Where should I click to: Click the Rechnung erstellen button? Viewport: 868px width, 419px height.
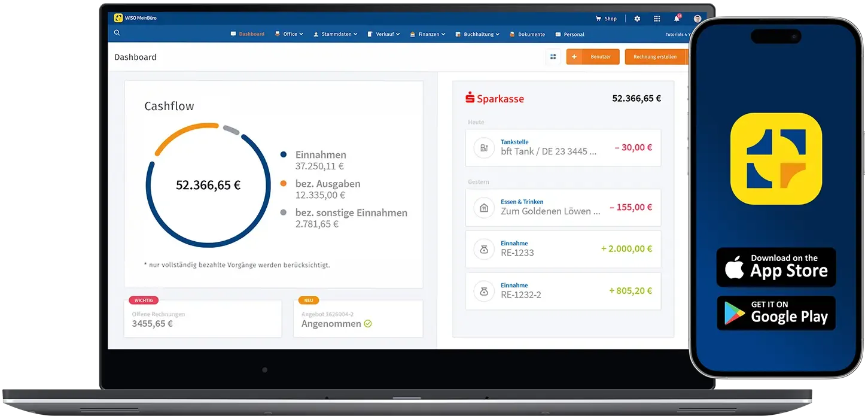pyautogui.click(x=656, y=56)
